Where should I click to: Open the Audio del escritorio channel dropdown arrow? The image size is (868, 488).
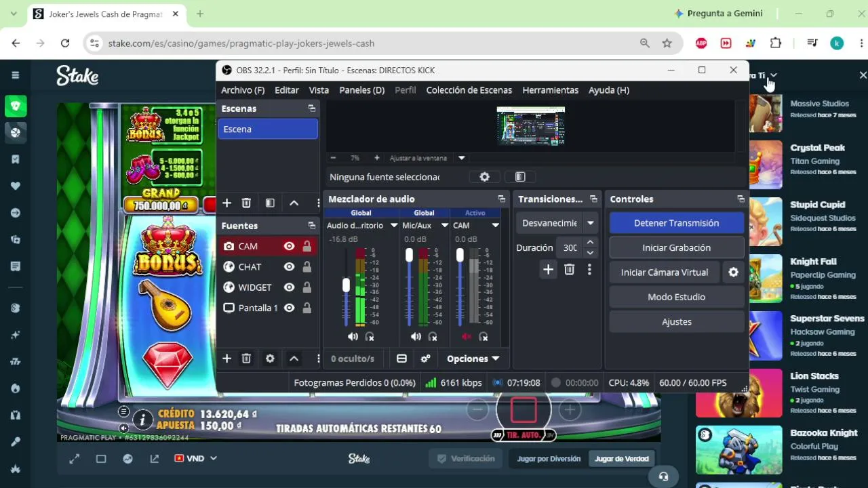click(393, 226)
